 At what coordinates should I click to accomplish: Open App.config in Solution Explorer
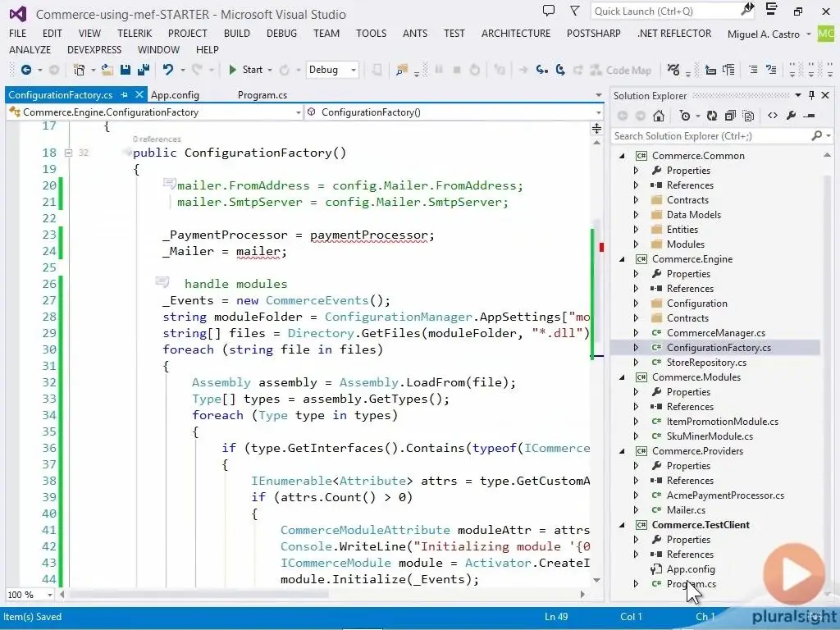click(x=690, y=569)
